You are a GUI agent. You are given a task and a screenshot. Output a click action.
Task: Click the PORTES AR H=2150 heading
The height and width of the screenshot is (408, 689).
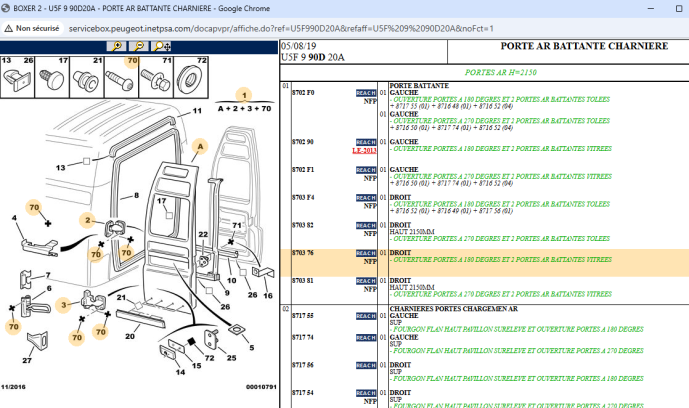click(x=500, y=72)
